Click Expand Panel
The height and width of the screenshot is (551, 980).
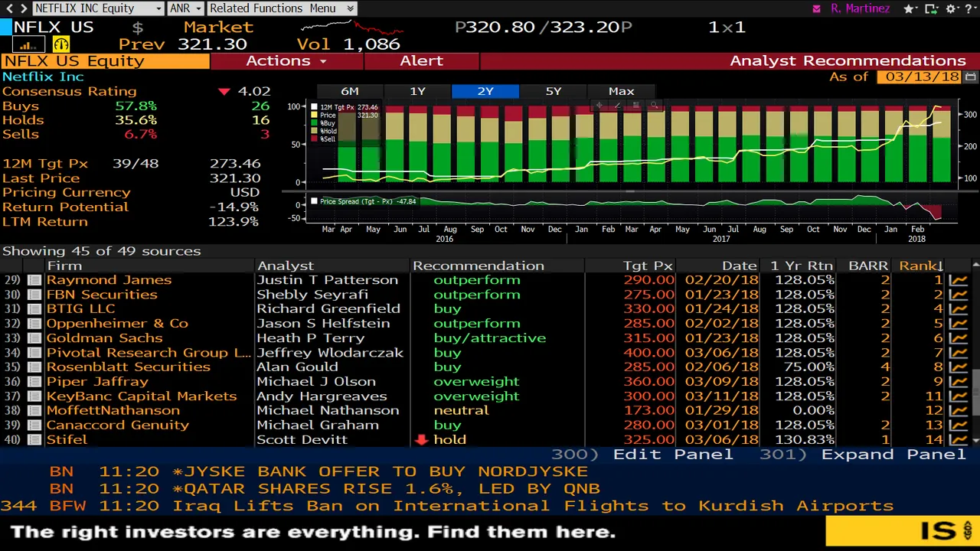(x=862, y=455)
